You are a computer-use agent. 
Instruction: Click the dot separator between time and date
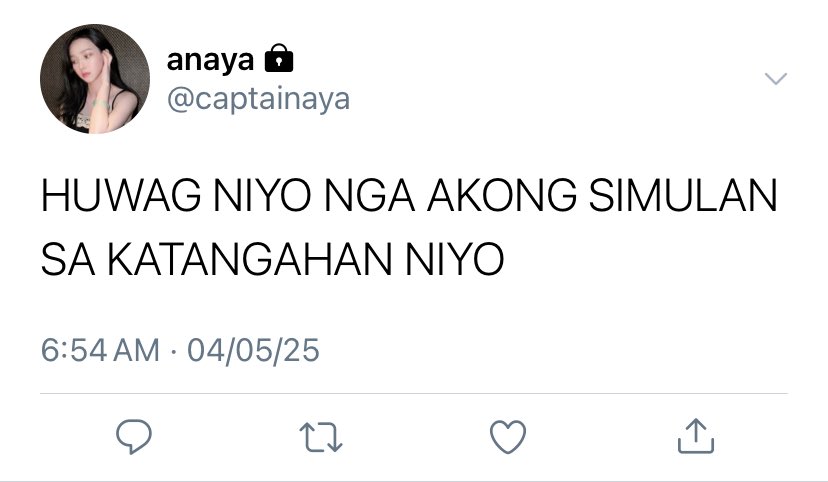click(x=174, y=351)
